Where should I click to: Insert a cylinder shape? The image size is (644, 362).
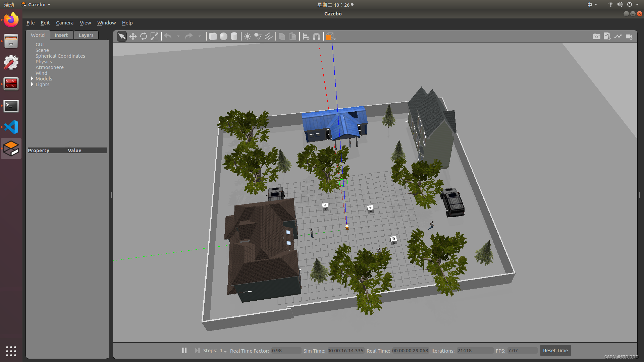[x=234, y=37]
